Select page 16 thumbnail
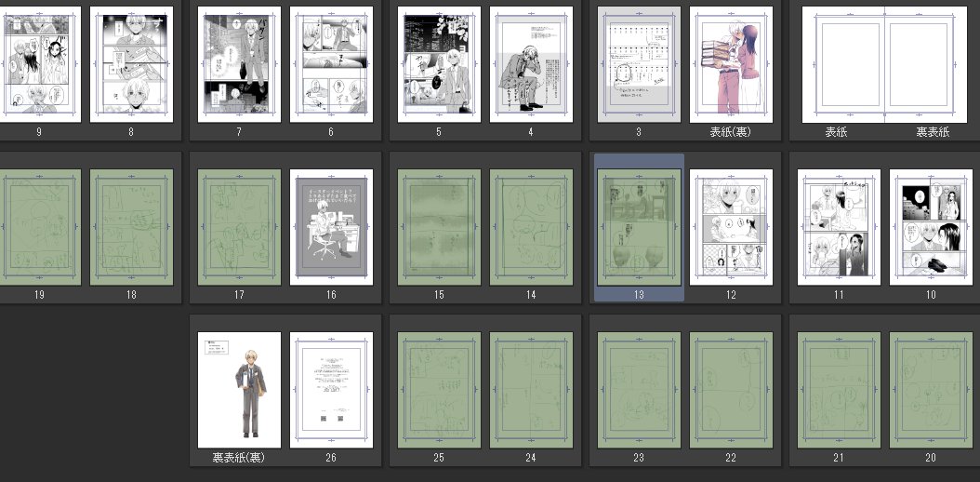Screen dimensions: 980x482 click(x=331, y=228)
